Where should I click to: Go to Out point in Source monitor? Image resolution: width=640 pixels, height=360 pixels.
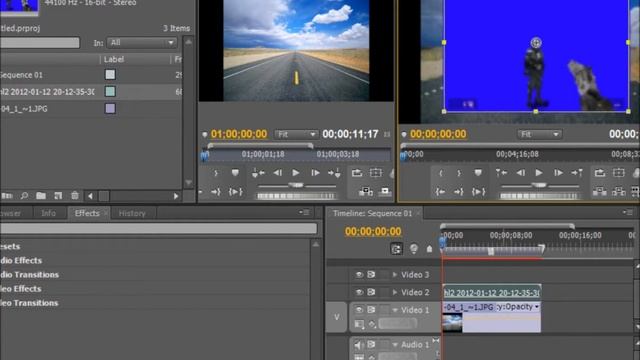[x=216, y=191]
